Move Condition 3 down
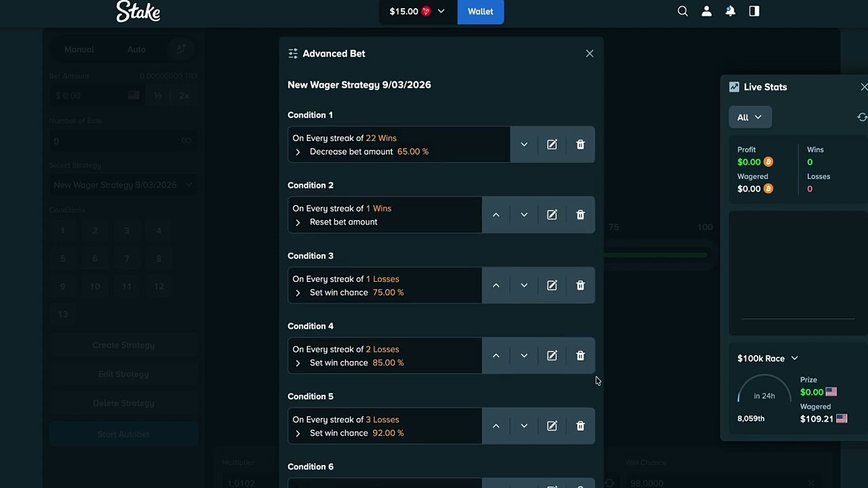Viewport: 868px width, 488px height. 524,285
